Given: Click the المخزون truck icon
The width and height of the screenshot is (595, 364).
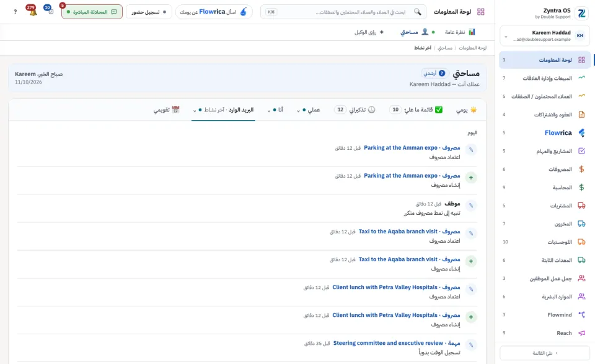Looking at the screenshot, I should [581, 223].
